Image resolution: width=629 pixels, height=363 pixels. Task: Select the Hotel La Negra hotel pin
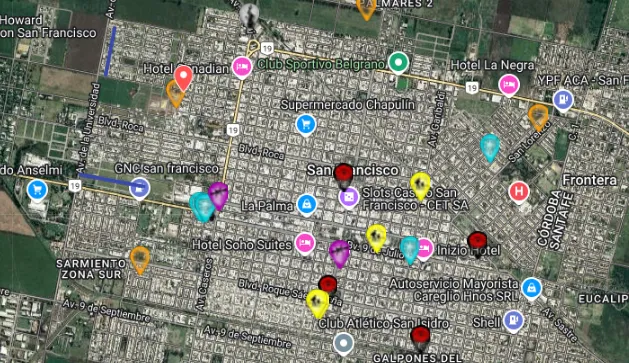pos(509,85)
